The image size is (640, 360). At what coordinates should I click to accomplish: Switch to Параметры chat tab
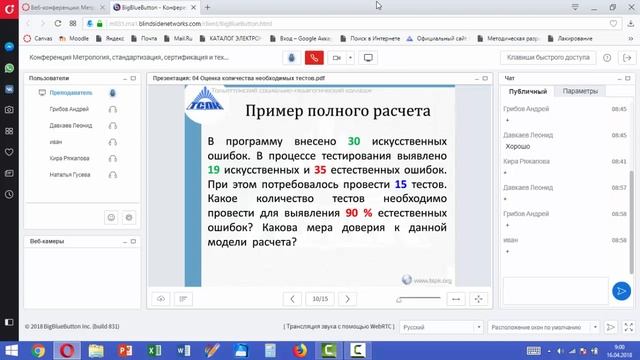[x=580, y=91]
